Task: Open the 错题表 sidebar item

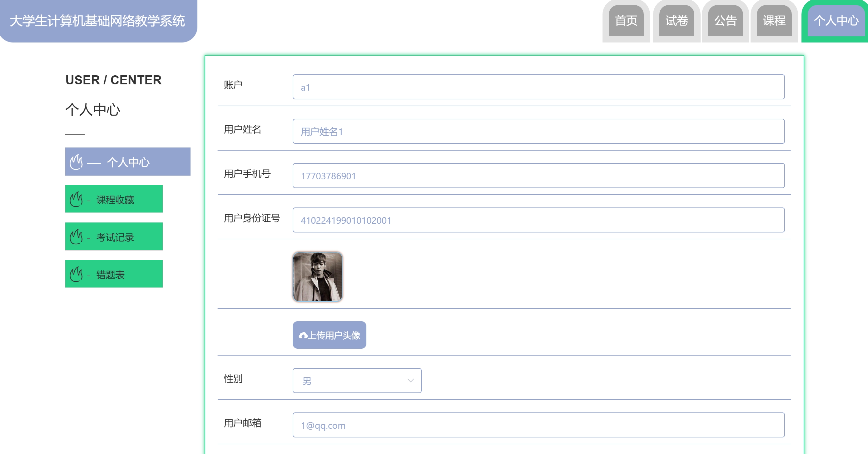Action: point(114,274)
